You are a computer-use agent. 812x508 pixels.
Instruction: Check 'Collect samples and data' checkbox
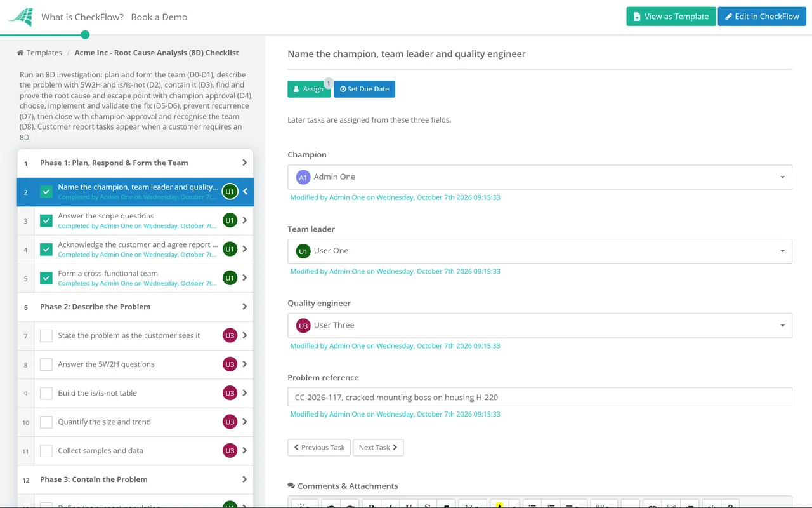46,451
